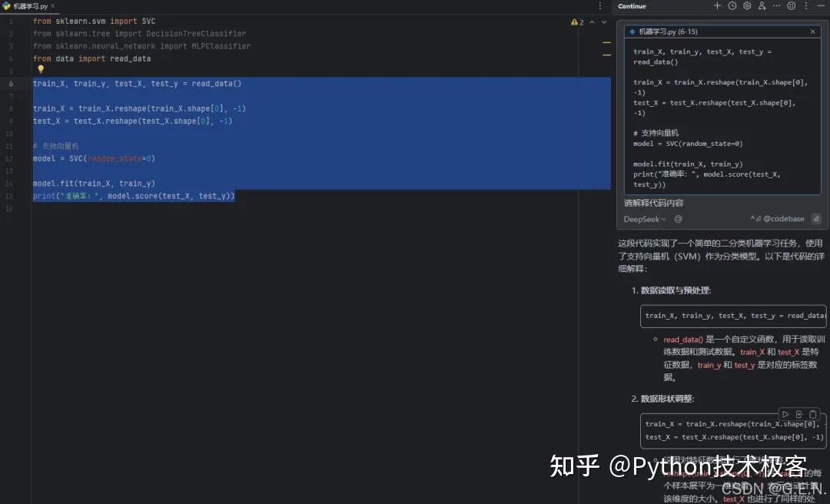This screenshot has height=504, width=830.
Task: Run the reshape code snippet via play icon
Action: [x=785, y=413]
